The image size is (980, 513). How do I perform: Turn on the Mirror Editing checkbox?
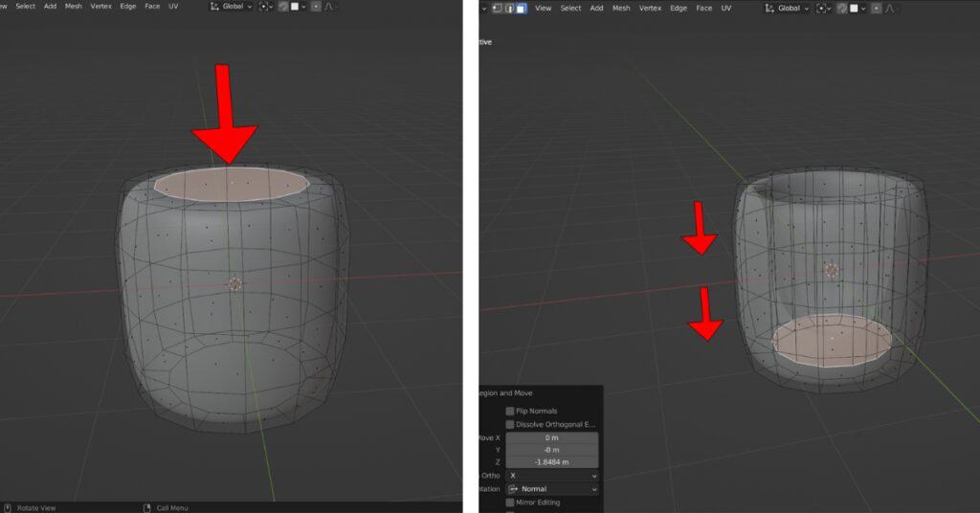click(510, 502)
